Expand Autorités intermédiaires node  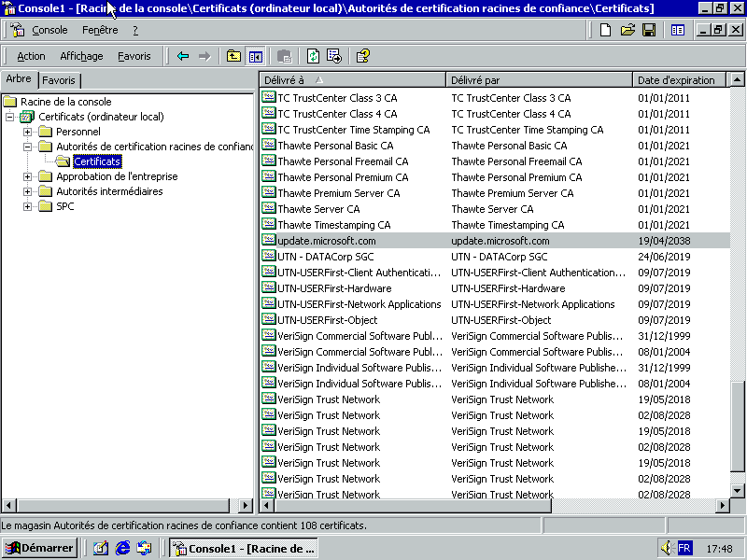(28, 191)
